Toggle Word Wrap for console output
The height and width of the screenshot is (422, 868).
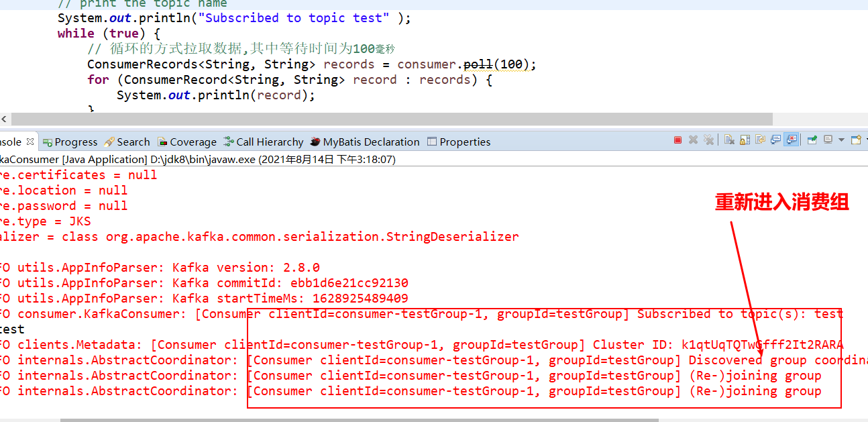click(760, 140)
